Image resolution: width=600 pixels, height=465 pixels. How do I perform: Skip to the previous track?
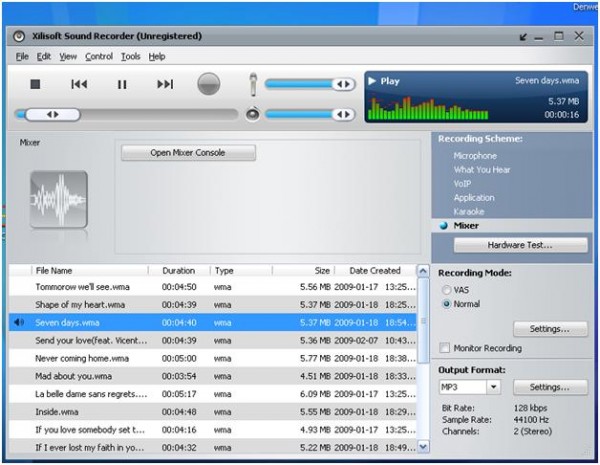pos(79,84)
